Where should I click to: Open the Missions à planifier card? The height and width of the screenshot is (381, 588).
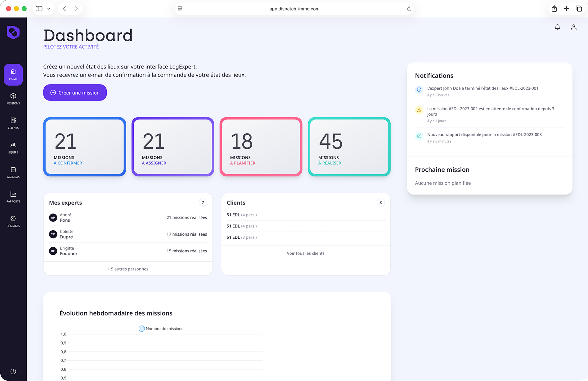[x=261, y=147]
